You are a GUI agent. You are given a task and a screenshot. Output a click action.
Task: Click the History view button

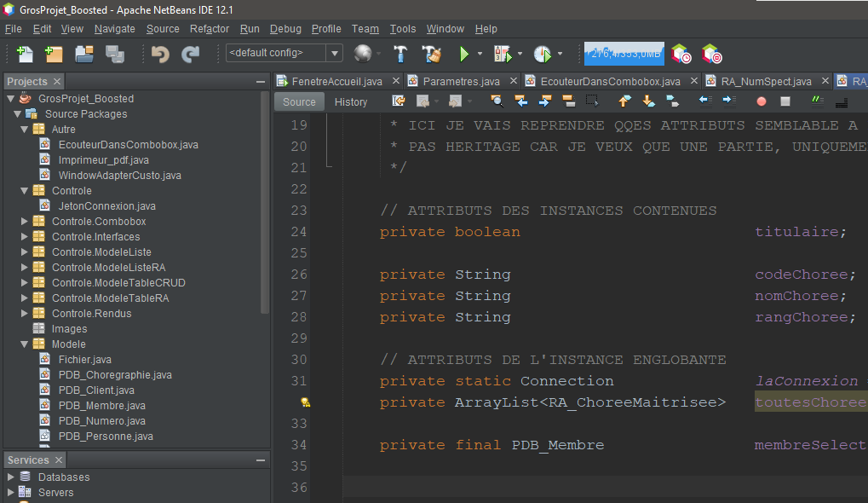(351, 101)
